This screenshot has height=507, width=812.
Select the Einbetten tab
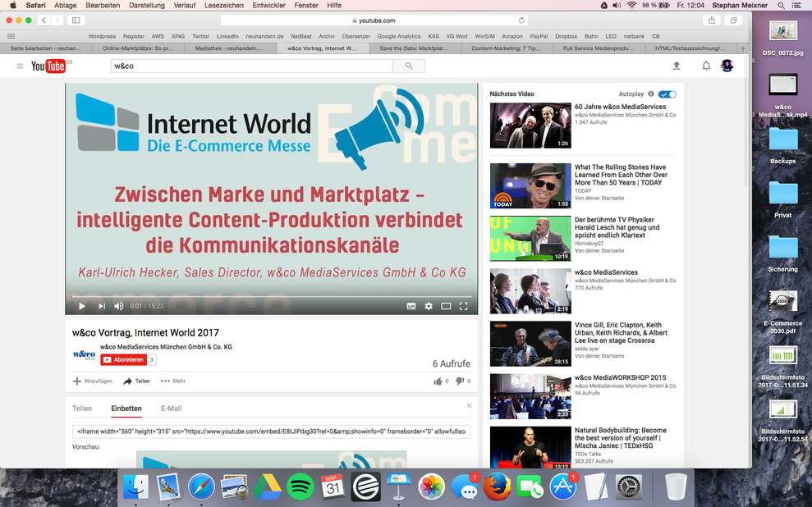pyautogui.click(x=126, y=409)
